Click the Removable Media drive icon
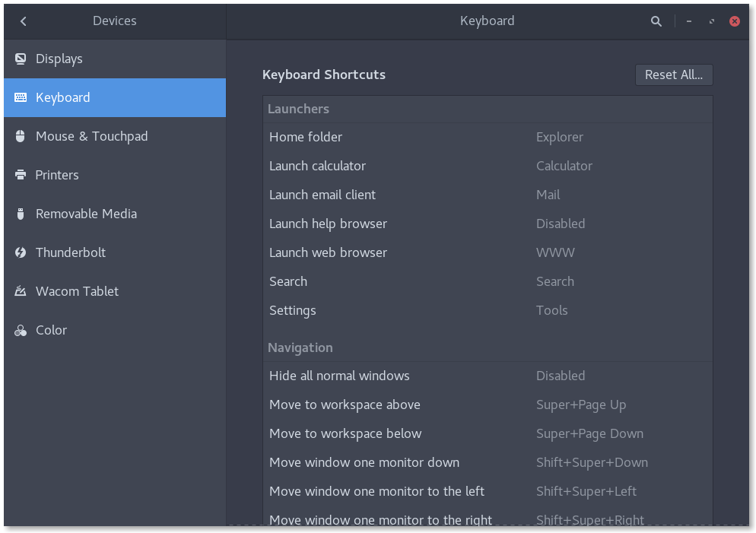This screenshot has width=756, height=533. [x=21, y=214]
